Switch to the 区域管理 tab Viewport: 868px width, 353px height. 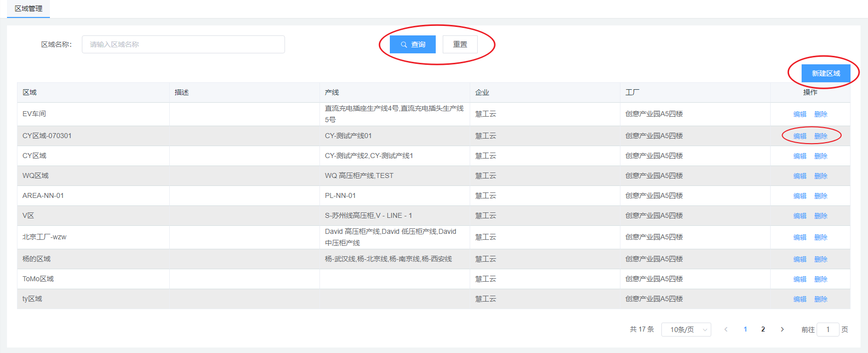point(28,8)
